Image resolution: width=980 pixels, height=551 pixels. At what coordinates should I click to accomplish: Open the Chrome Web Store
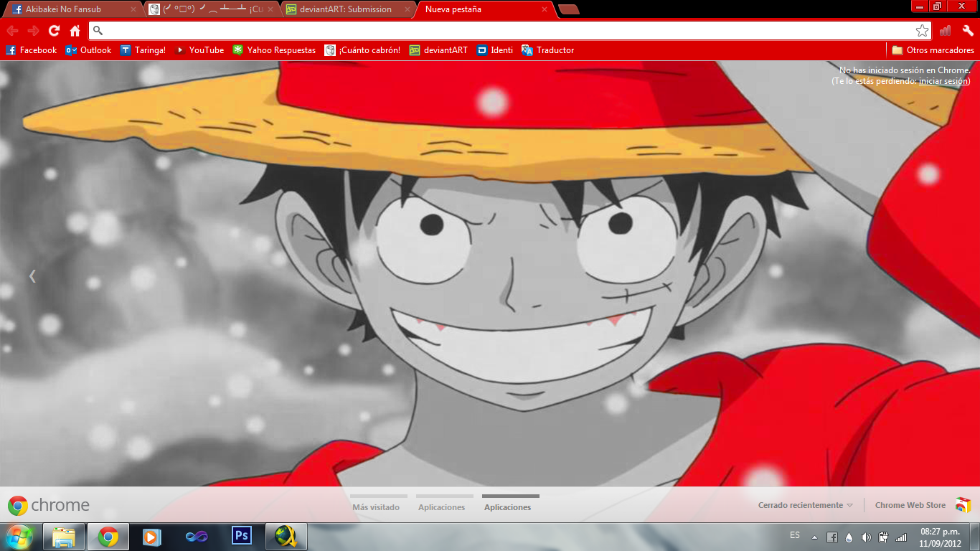pos(910,504)
